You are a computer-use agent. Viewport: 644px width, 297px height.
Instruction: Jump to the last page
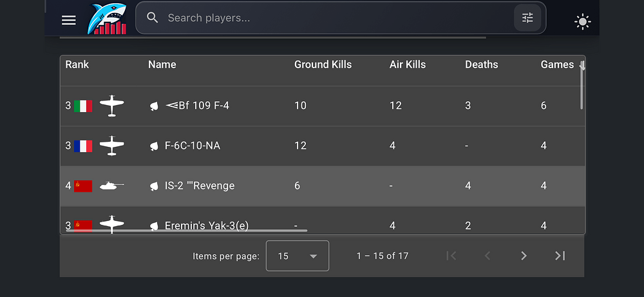[x=560, y=256]
